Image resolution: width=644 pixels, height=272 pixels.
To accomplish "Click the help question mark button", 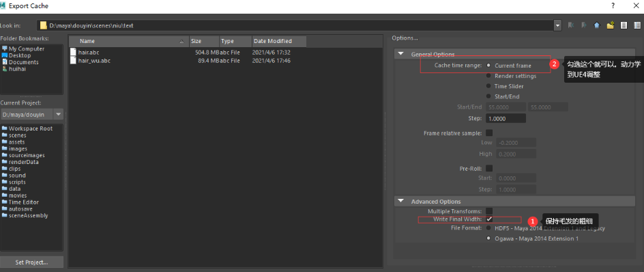I will tap(613, 5).
